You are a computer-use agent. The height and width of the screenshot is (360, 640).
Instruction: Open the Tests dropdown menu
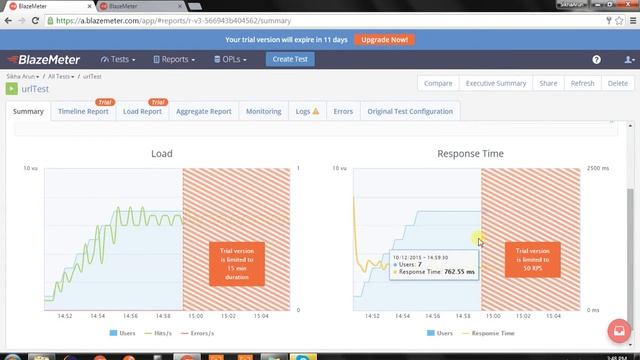[x=118, y=59]
